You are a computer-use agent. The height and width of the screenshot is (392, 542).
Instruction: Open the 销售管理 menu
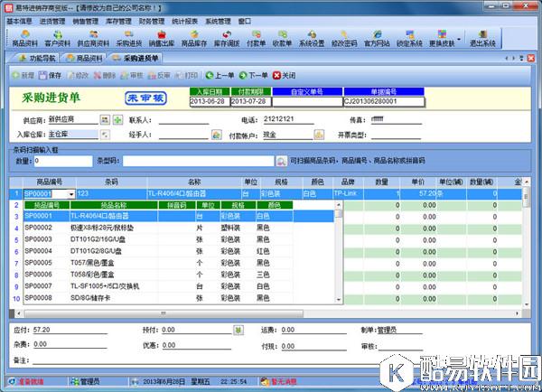pyautogui.click(x=86, y=21)
